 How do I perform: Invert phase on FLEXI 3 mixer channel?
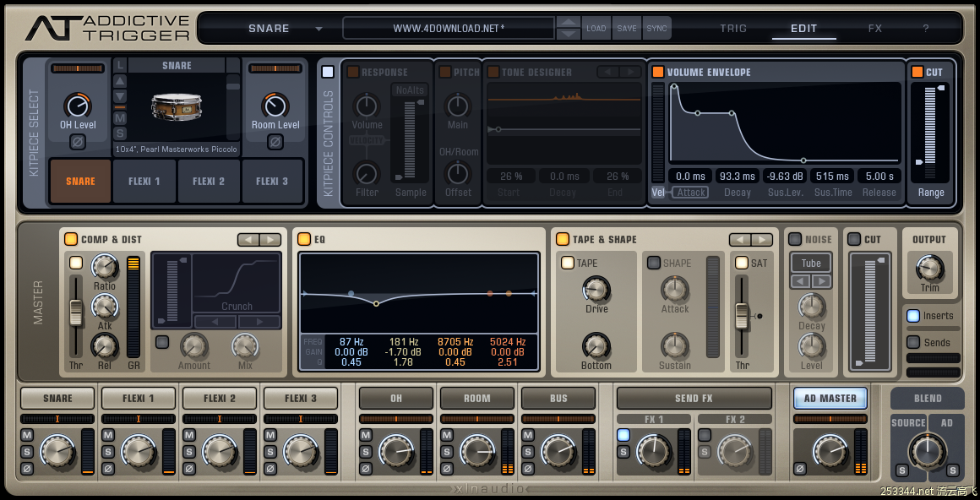(270, 468)
